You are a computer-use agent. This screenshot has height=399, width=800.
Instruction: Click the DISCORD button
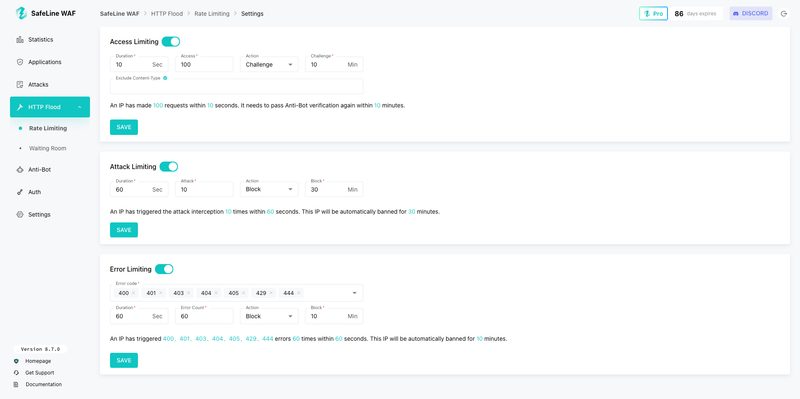click(751, 14)
